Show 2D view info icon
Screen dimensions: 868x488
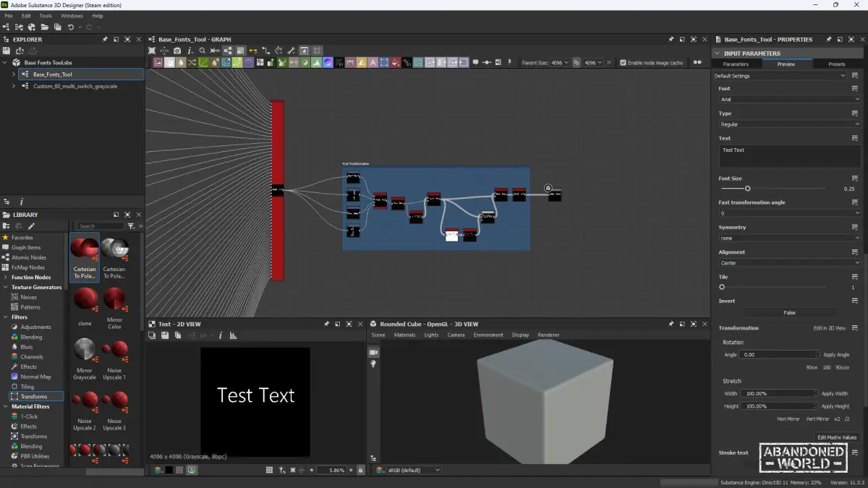(221, 335)
